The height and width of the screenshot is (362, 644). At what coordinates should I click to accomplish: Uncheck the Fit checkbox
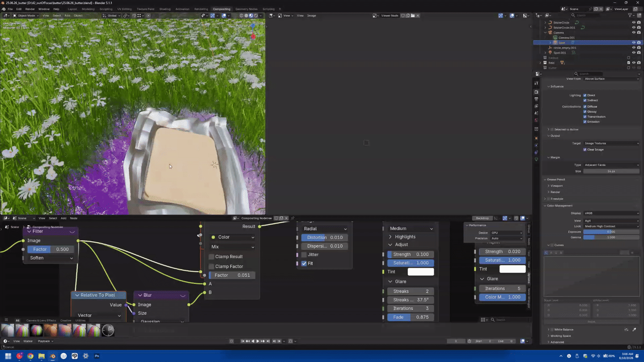(304, 264)
